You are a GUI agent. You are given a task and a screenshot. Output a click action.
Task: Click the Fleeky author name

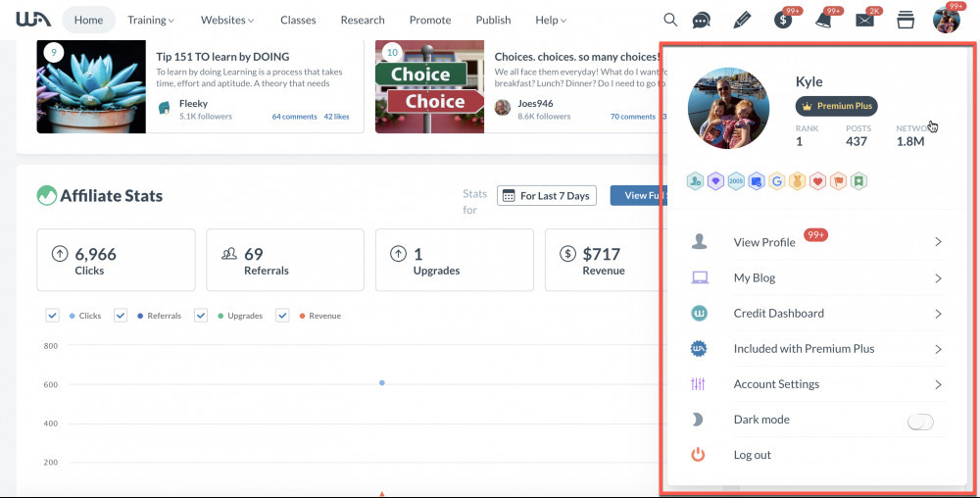click(x=193, y=104)
